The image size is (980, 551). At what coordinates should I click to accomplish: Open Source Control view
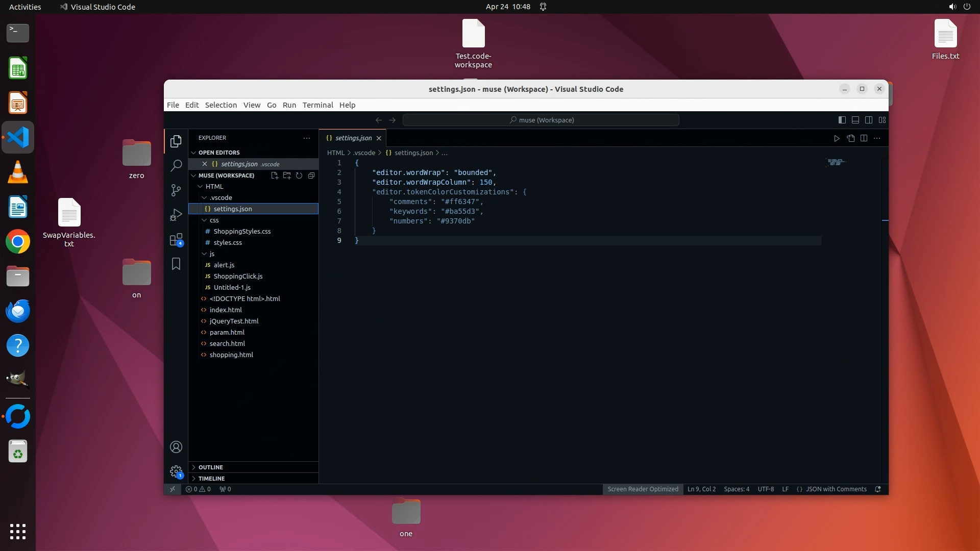coord(176,190)
